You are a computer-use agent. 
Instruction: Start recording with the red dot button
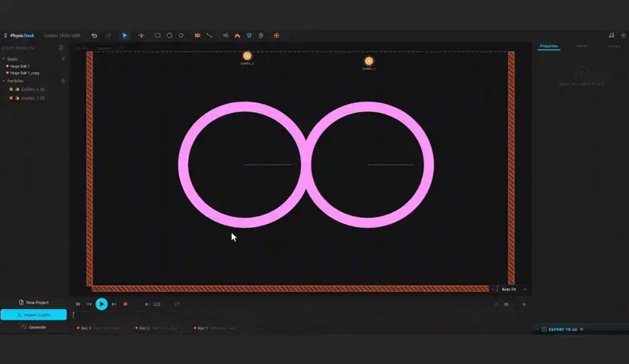pos(125,305)
